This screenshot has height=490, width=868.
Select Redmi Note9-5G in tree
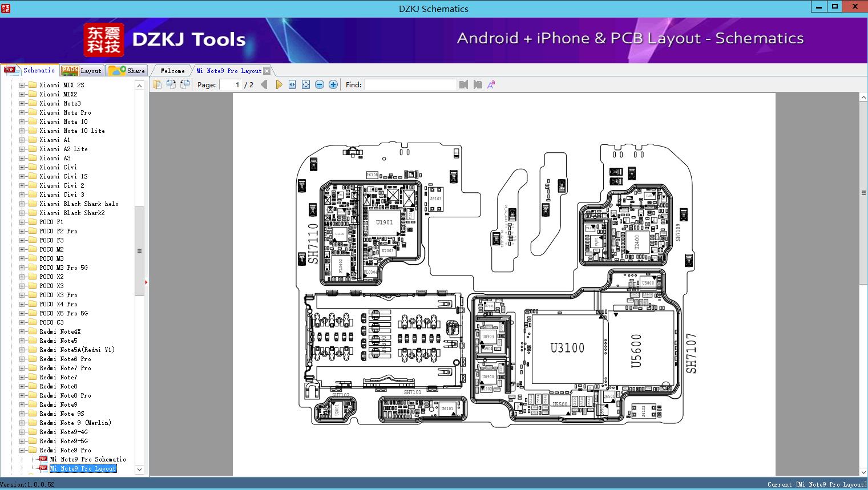pyautogui.click(x=63, y=441)
